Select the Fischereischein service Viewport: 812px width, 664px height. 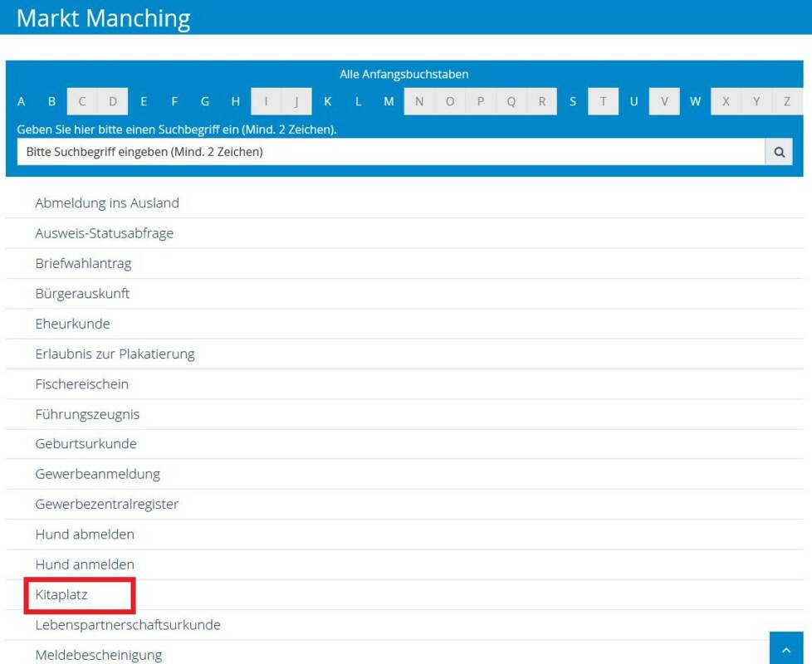[82, 384]
